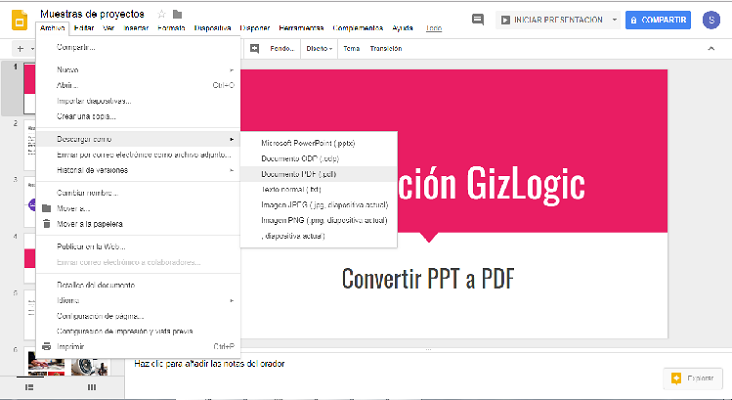Download as Imagen JPEG current slide
Image resolution: width=732 pixels, height=400 pixels.
pyautogui.click(x=319, y=205)
